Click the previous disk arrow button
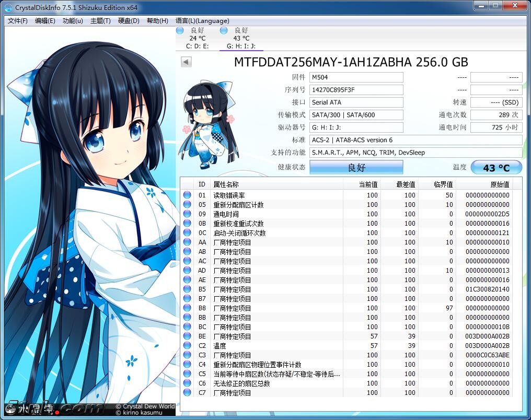The image size is (531, 420). (186, 62)
